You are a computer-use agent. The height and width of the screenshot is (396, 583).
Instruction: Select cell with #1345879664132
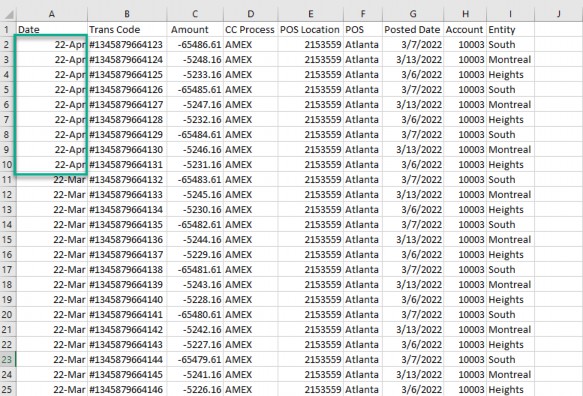pos(127,180)
